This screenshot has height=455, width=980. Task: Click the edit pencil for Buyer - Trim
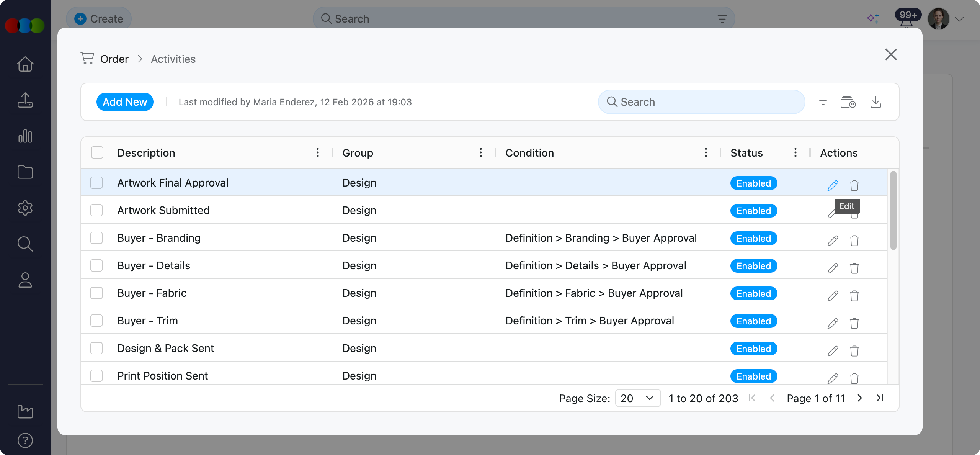[x=833, y=323]
